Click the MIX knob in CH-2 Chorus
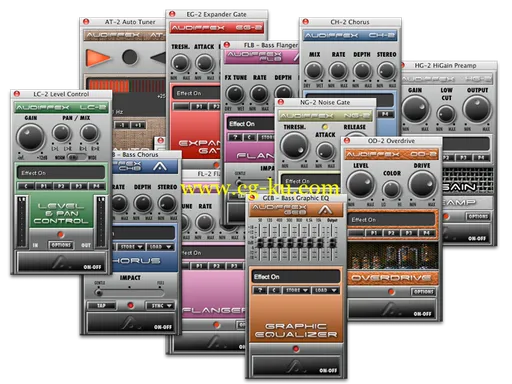Screen dimensions: 512x384 point(314,71)
